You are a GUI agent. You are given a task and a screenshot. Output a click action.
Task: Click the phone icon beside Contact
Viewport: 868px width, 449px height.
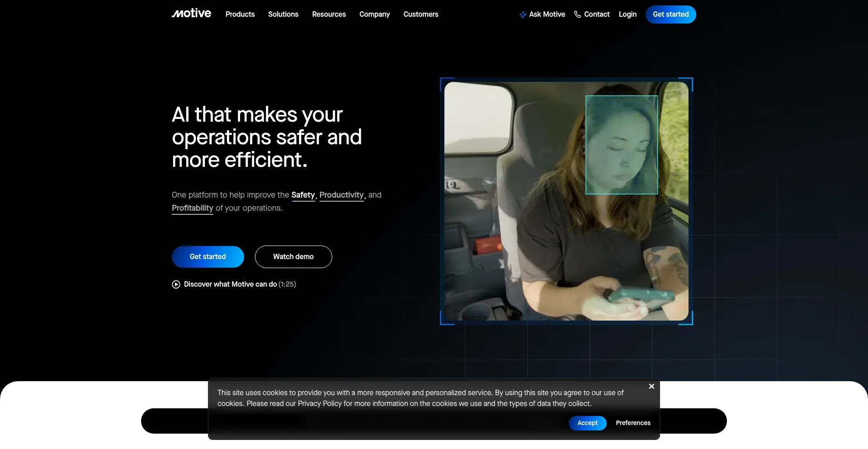[577, 14]
